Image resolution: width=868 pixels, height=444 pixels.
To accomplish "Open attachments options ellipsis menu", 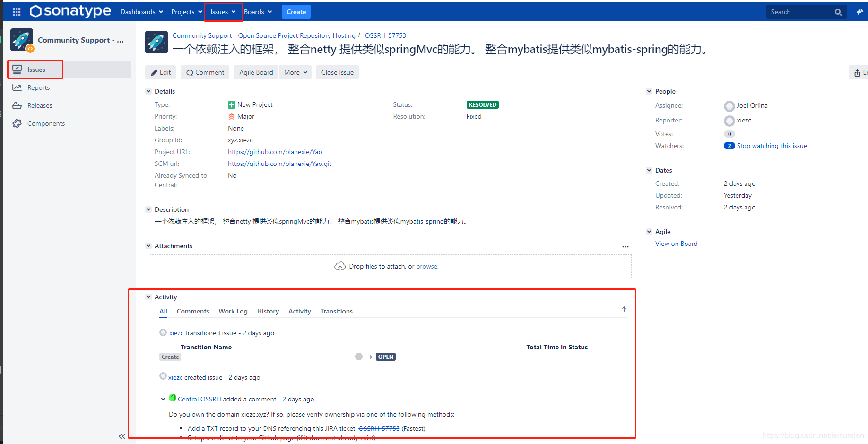I will (x=625, y=246).
